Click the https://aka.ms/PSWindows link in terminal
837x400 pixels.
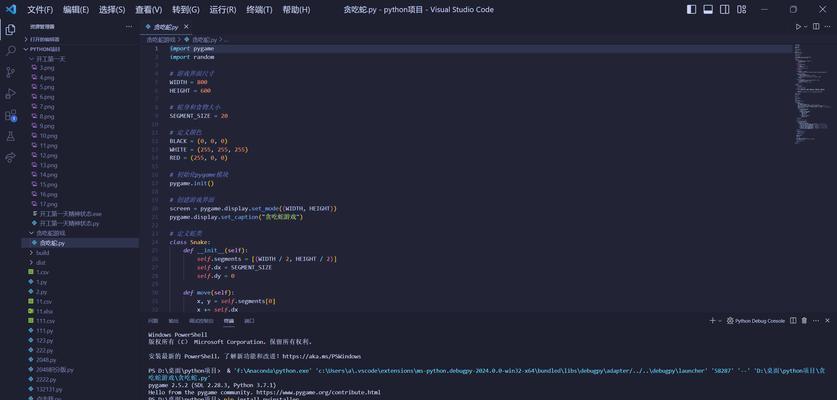(322, 356)
